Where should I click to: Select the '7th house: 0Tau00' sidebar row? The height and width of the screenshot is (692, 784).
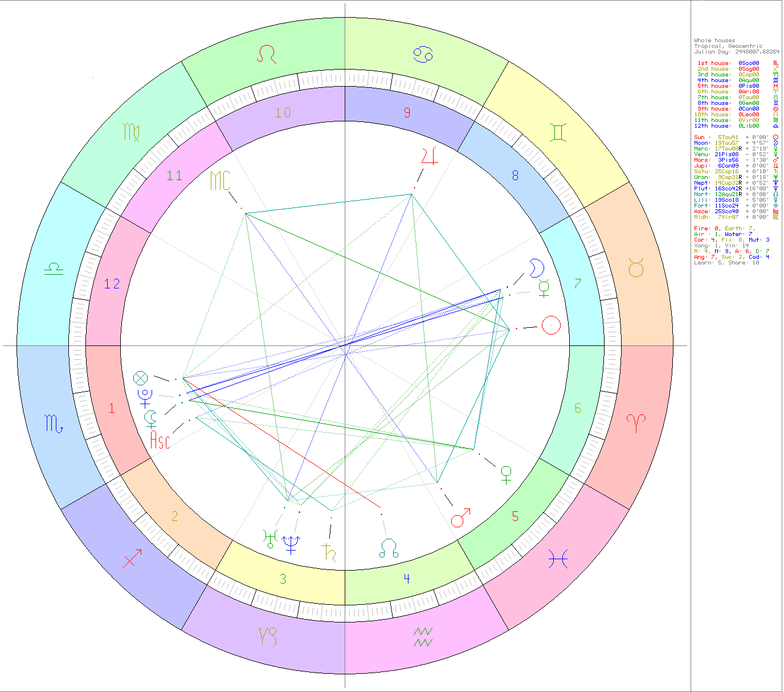pos(737,97)
